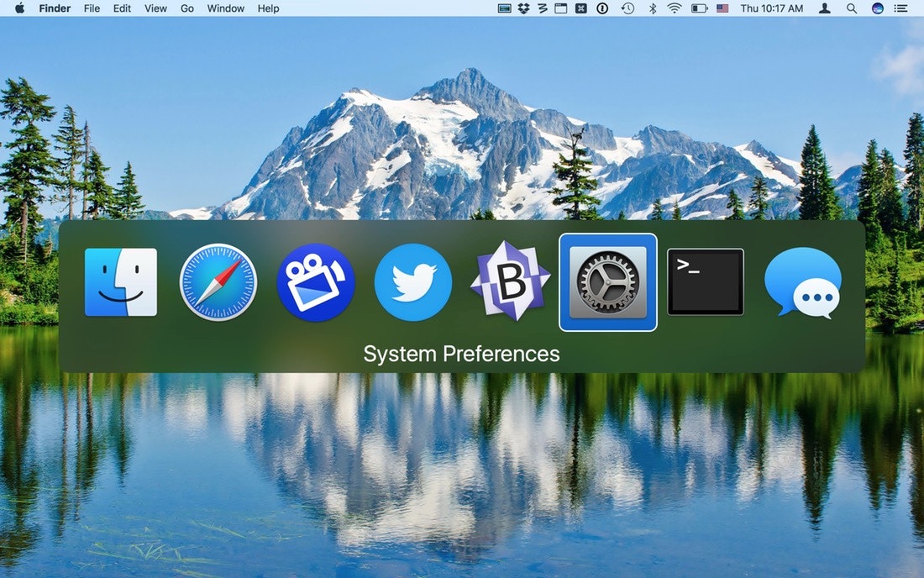Open the Bluetooth status menu
Screen dimensions: 924x578
(x=653, y=8)
